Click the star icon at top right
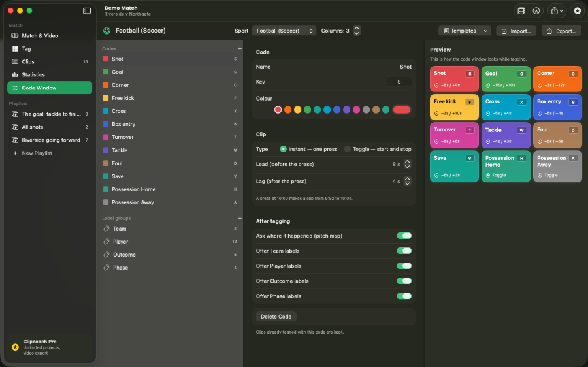588x367 pixels. [x=578, y=11]
